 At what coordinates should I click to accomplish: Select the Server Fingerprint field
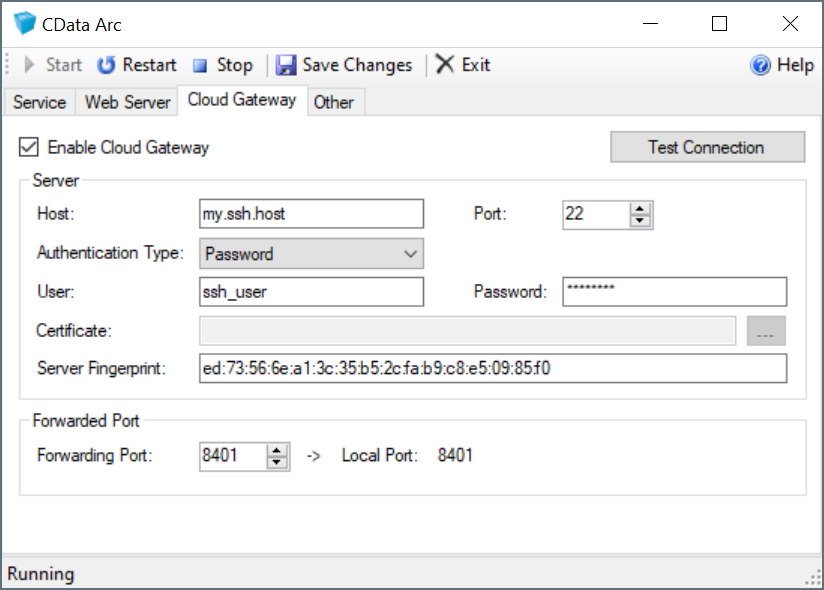[492, 368]
